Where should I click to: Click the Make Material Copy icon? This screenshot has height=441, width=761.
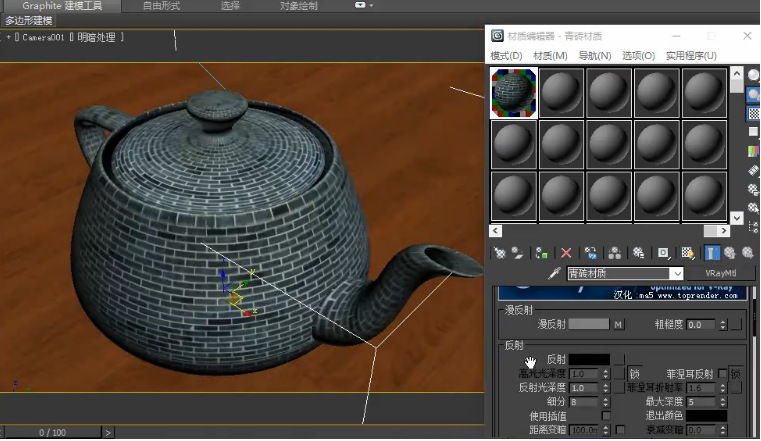point(590,253)
